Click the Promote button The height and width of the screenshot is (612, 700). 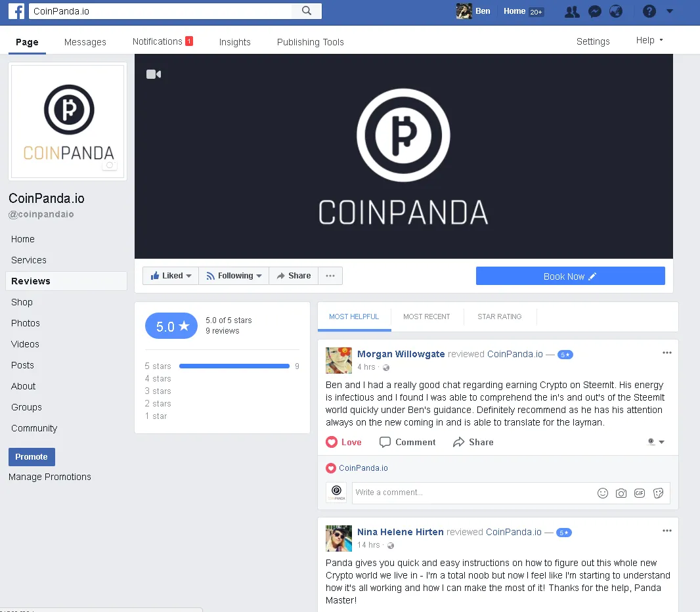32,456
